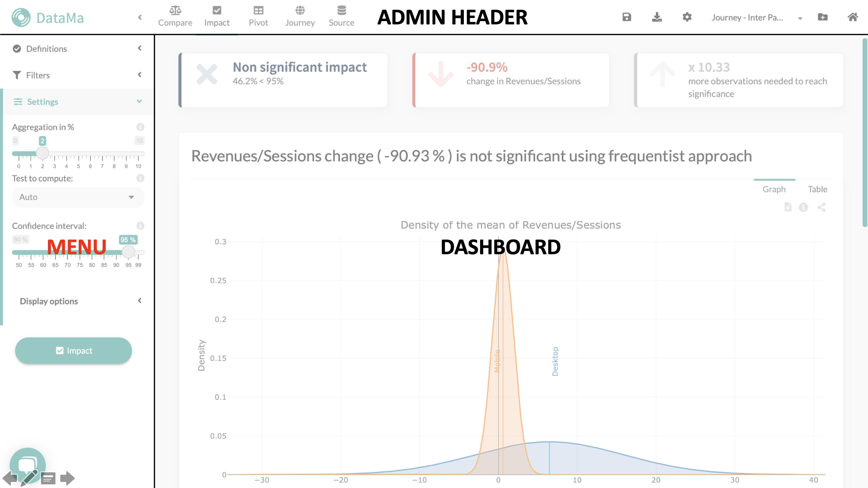Viewport: 868px width, 488px height.
Task: Toggle the Impact checkbox button
Action: point(74,350)
